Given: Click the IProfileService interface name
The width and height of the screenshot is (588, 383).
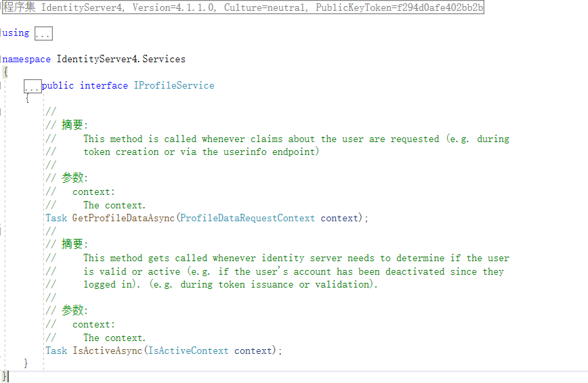Looking at the screenshot, I should coord(174,85).
